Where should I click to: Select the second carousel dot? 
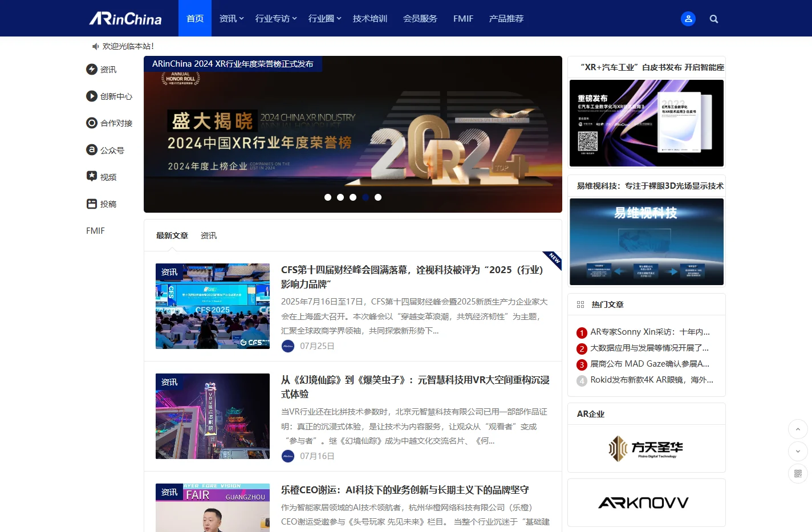[x=340, y=197]
